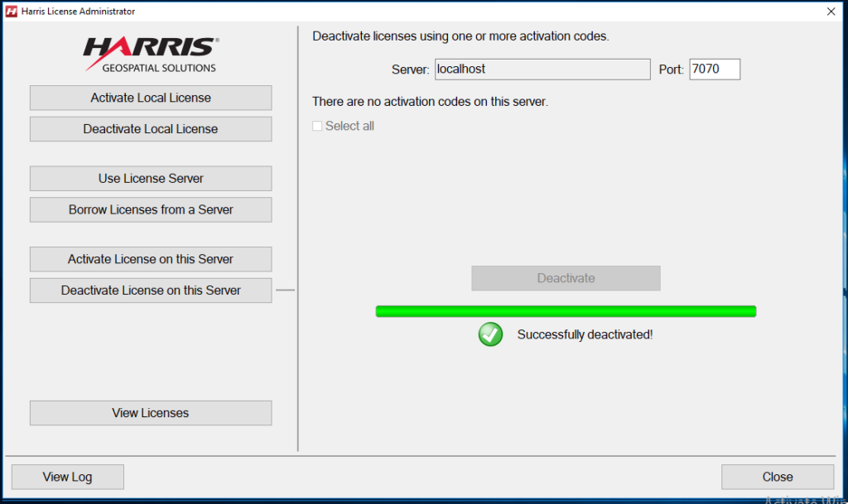
Task: Toggle the Select all checkbox
Action: [x=317, y=126]
